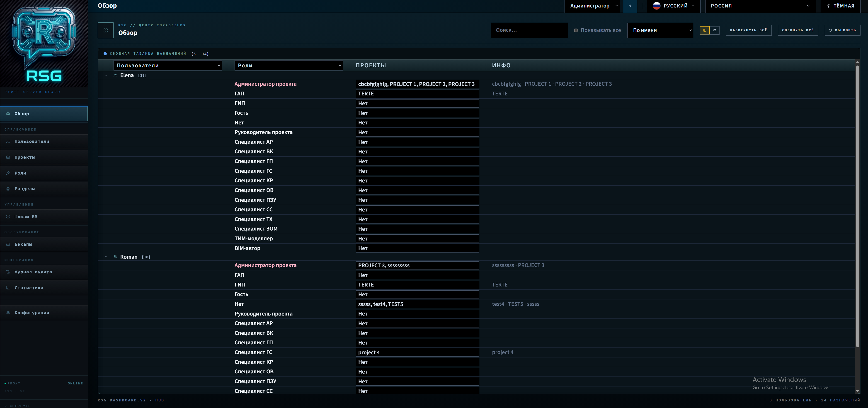Expand the Roman user row chevron

(x=106, y=257)
